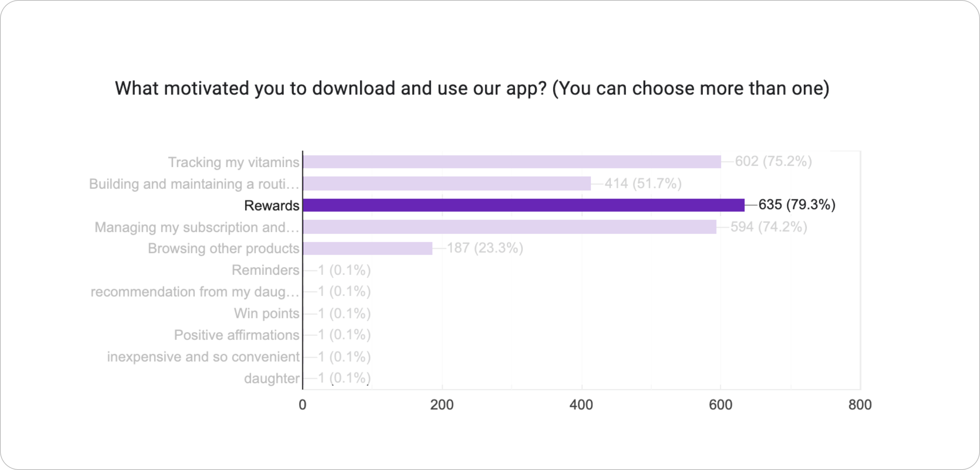Click the 635 (79.3%) value label

pyautogui.click(x=797, y=204)
